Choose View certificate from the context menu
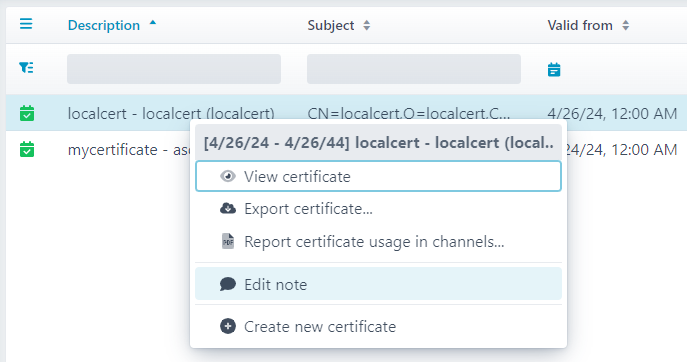The width and height of the screenshot is (687, 362). [379, 176]
